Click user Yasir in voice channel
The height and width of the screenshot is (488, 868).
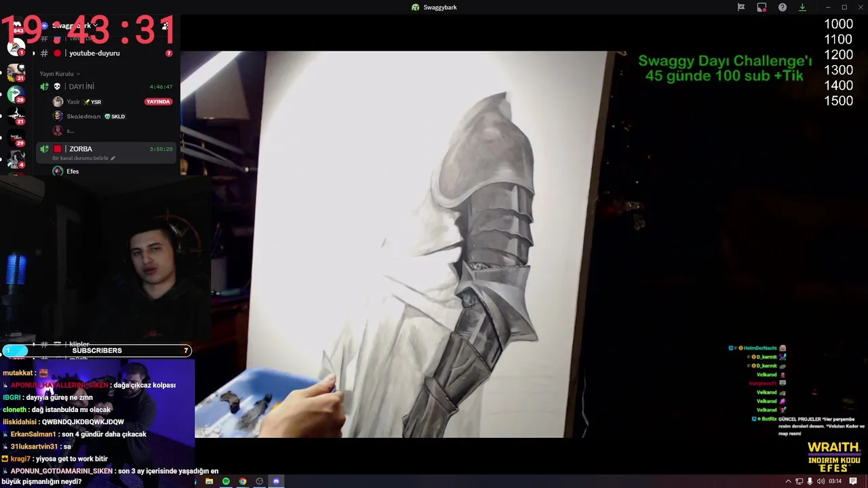click(73, 102)
